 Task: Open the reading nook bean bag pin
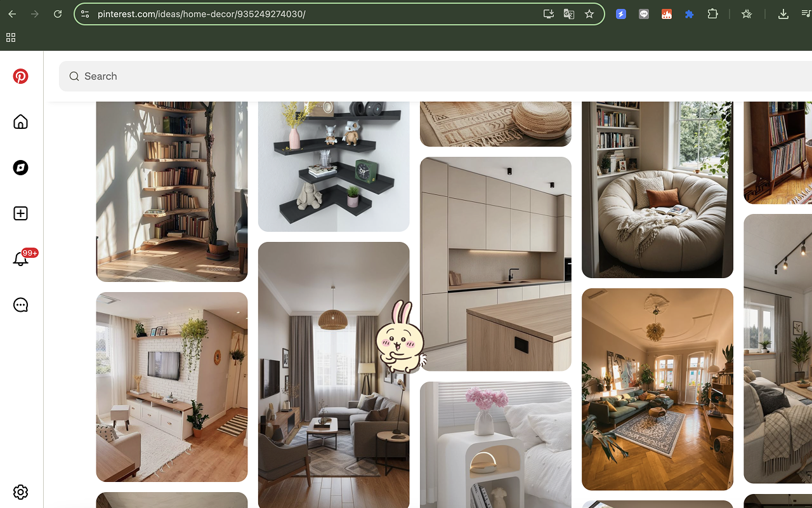point(657,189)
